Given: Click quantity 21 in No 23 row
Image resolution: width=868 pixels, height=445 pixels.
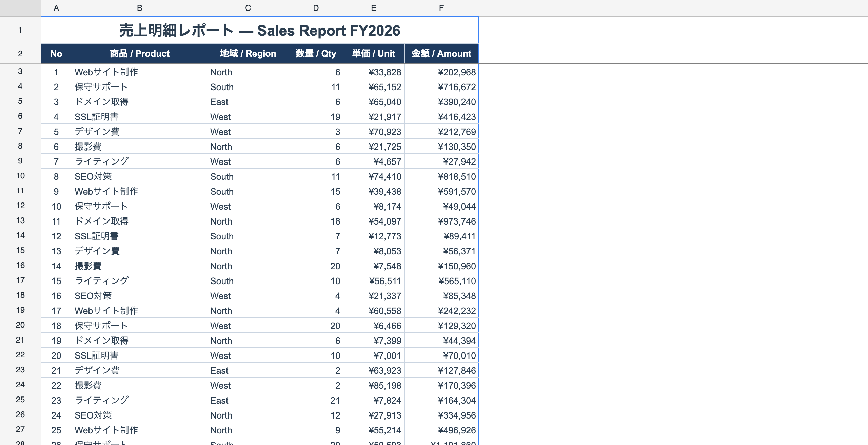Looking at the screenshot, I should 316,400.
